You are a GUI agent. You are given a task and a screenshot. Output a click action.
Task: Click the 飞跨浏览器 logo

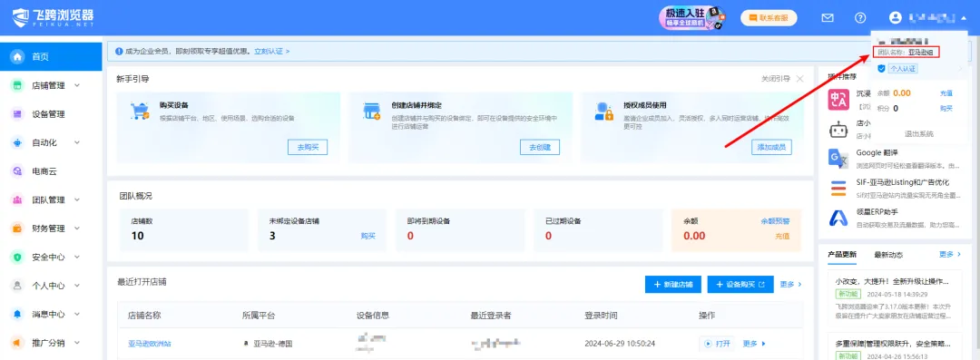(54, 17)
